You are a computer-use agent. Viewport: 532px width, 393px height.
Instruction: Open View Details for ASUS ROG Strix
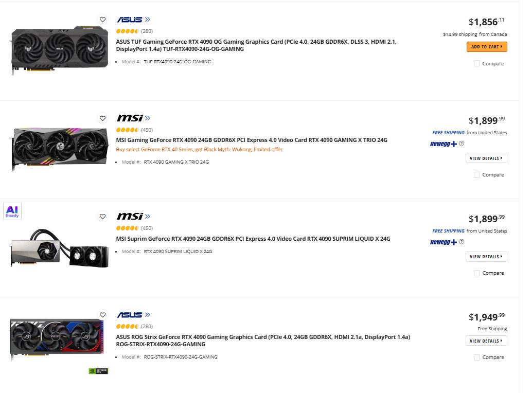click(x=486, y=341)
